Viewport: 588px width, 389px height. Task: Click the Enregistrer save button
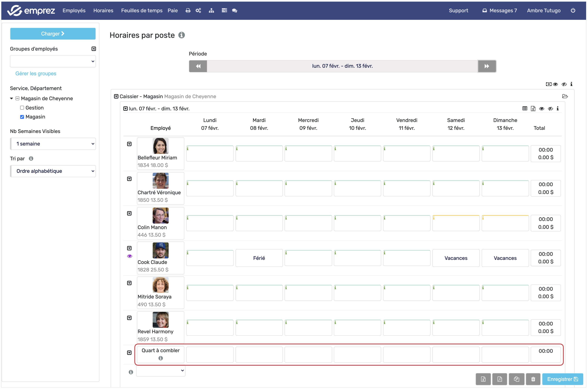(x=562, y=379)
